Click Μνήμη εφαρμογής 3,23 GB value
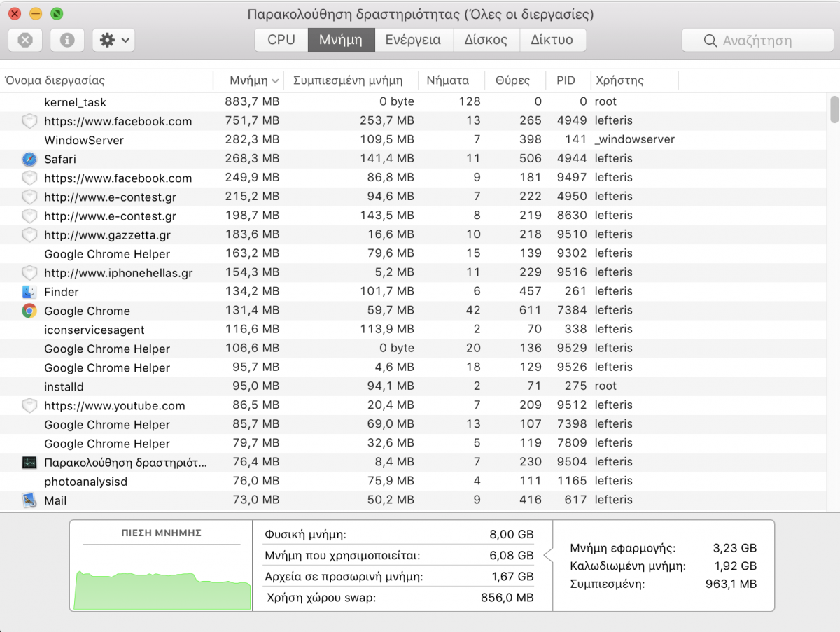The height and width of the screenshot is (632, 840). 735,549
